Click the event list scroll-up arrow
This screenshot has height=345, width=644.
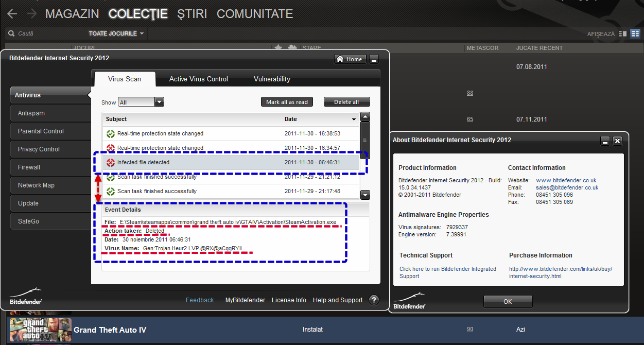click(365, 116)
